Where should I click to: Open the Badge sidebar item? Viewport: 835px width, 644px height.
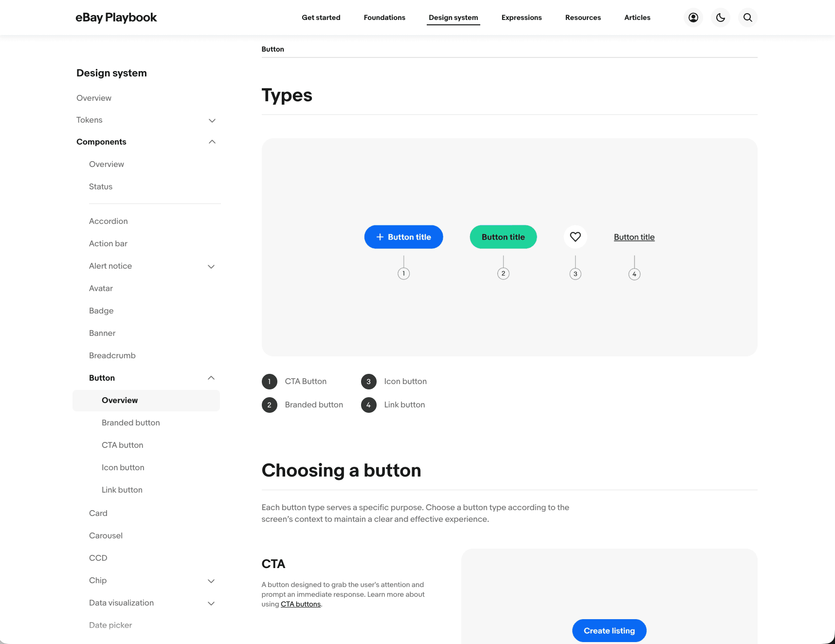coord(101,311)
